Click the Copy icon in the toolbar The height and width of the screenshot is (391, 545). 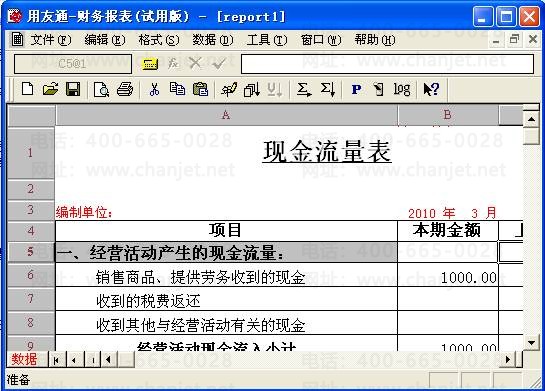tap(177, 89)
